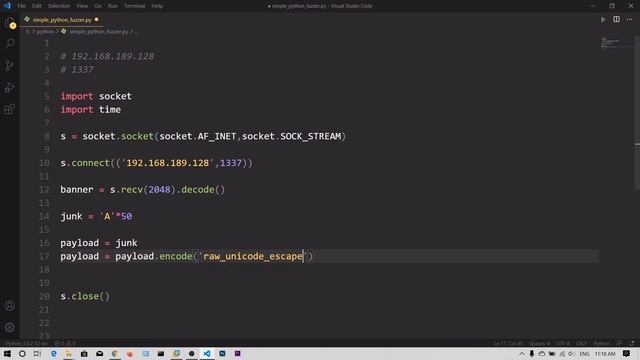
Task: Click the comment '# 1337' on line 3
Action: click(77, 69)
